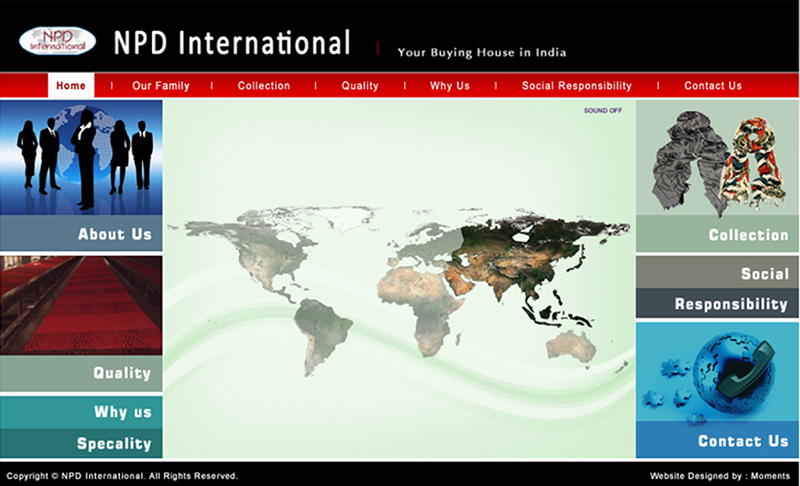Open the Our Family menu item
The height and width of the screenshot is (486, 800).
161,86
